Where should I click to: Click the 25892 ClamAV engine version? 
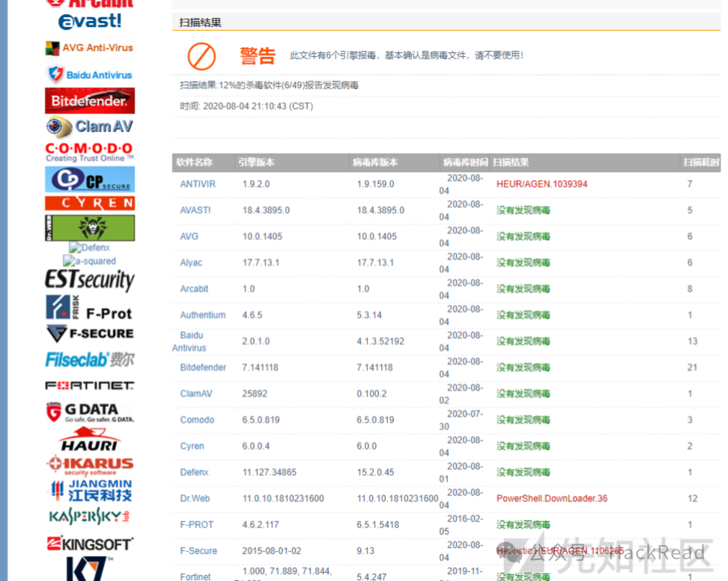pyautogui.click(x=255, y=394)
